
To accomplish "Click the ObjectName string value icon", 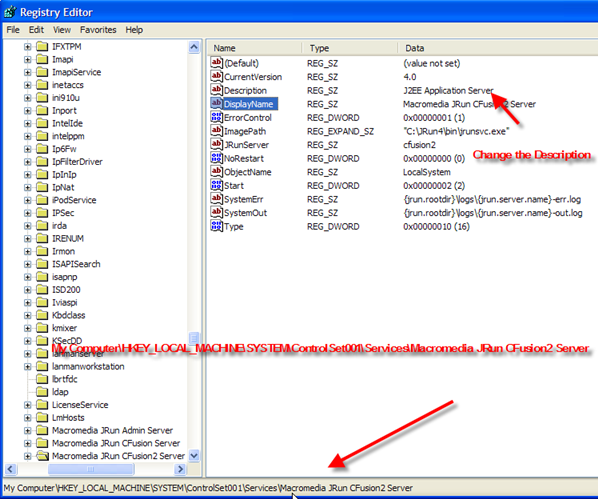I will [216, 172].
